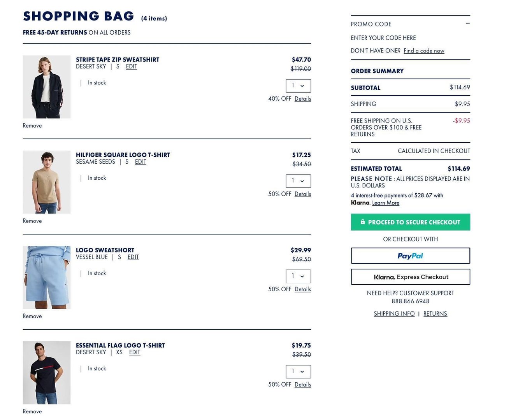Choose Klarna Express Checkout
This screenshot has width=518, height=420.
pyautogui.click(x=410, y=277)
